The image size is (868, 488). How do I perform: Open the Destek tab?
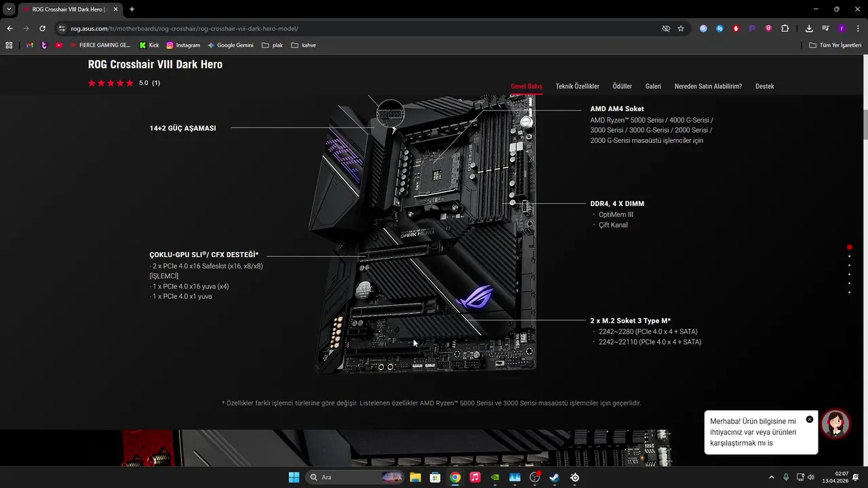(x=764, y=87)
